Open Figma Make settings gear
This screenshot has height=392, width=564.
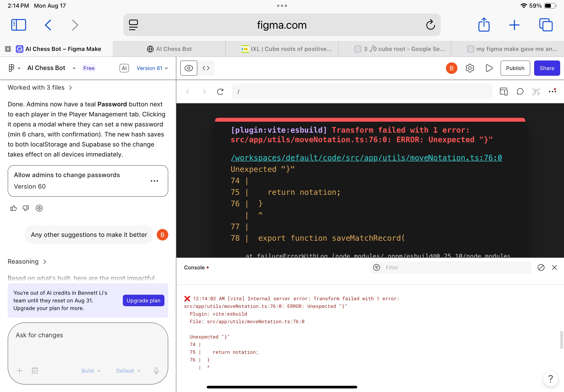[x=469, y=68]
